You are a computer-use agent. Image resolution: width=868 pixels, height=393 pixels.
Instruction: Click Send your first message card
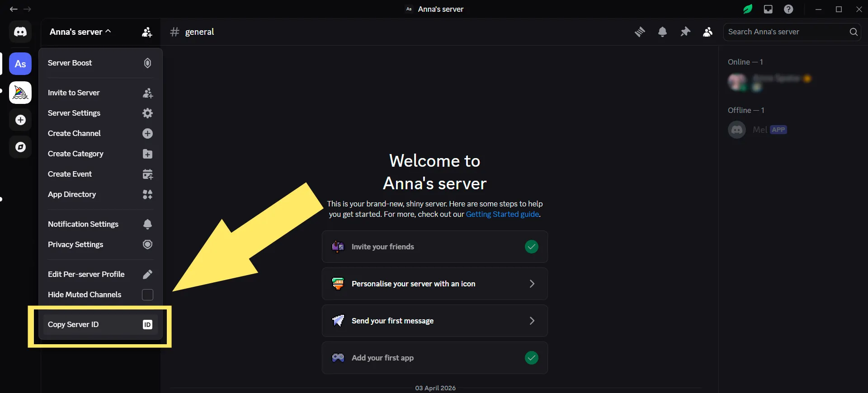[435, 321]
